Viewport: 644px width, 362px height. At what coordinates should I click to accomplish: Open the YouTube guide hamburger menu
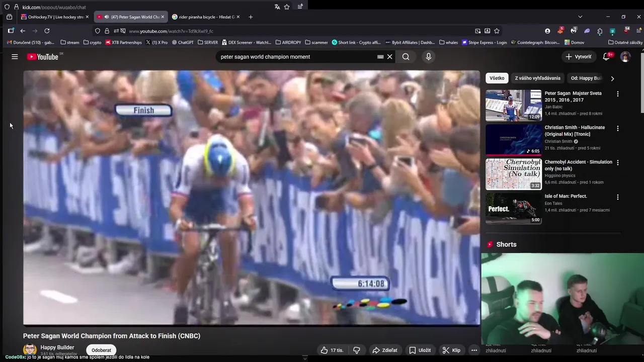click(x=15, y=57)
